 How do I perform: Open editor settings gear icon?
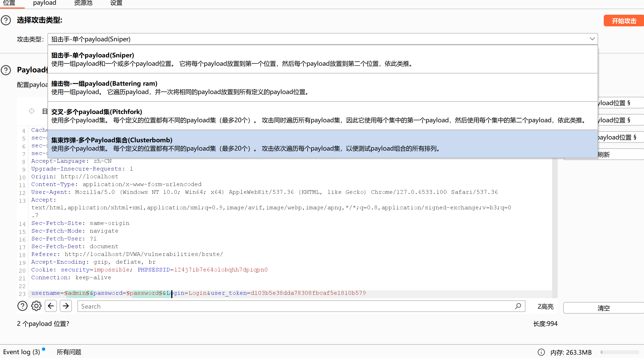(36, 306)
